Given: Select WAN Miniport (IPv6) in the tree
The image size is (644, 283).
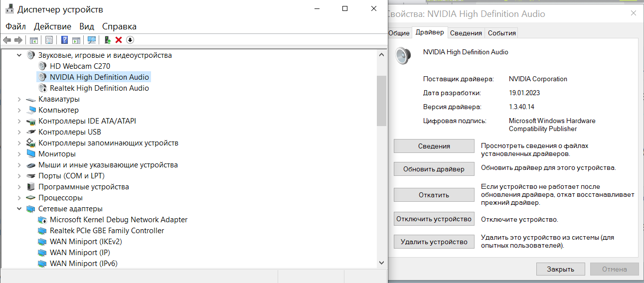Looking at the screenshot, I should point(84,264).
